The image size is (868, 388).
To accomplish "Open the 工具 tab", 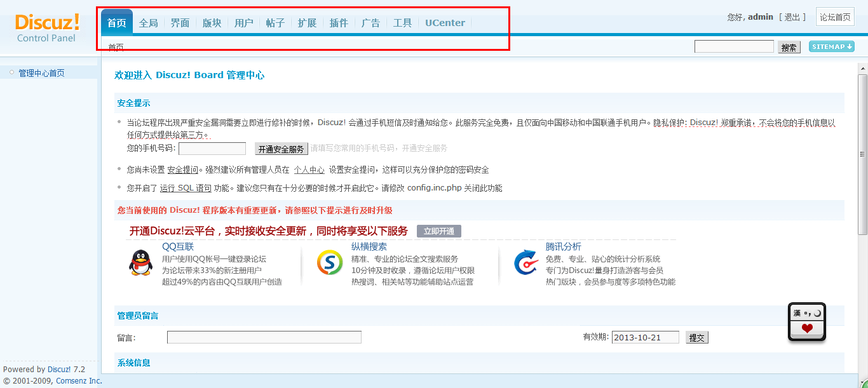I will 403,23.
